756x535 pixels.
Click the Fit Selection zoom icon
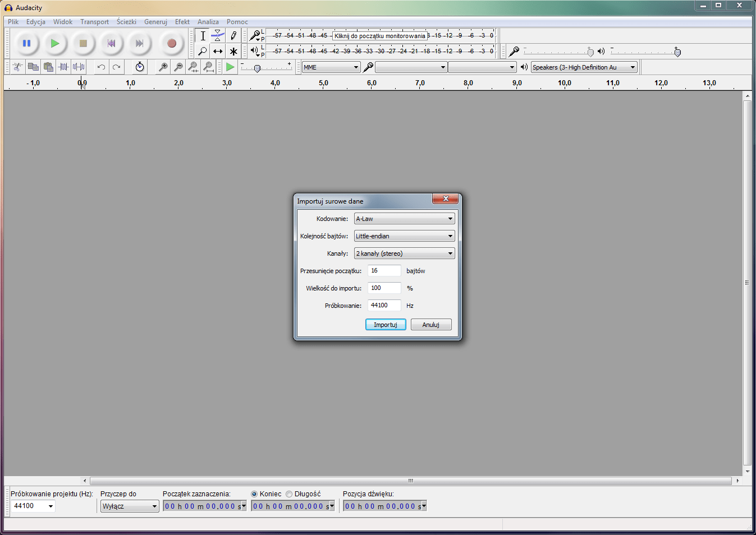[x=193, y=67]
